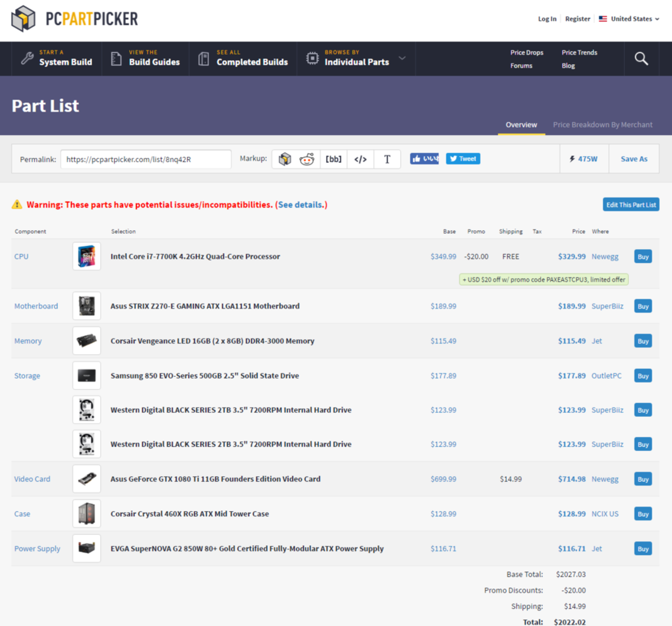Buy the Intel Core i7-7700K
The height and width of the screenshot is (626, 672).
click(x=643, y=256)
